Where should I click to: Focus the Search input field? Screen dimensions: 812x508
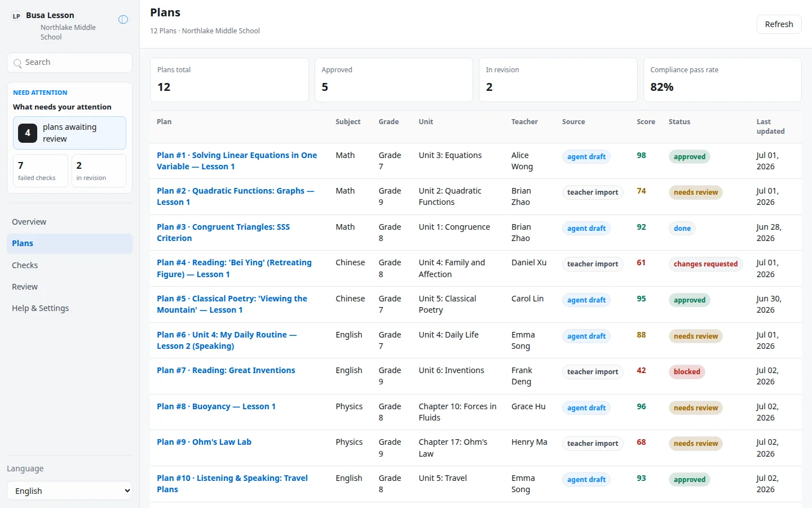pyautogui.click(x=70, y=63)
